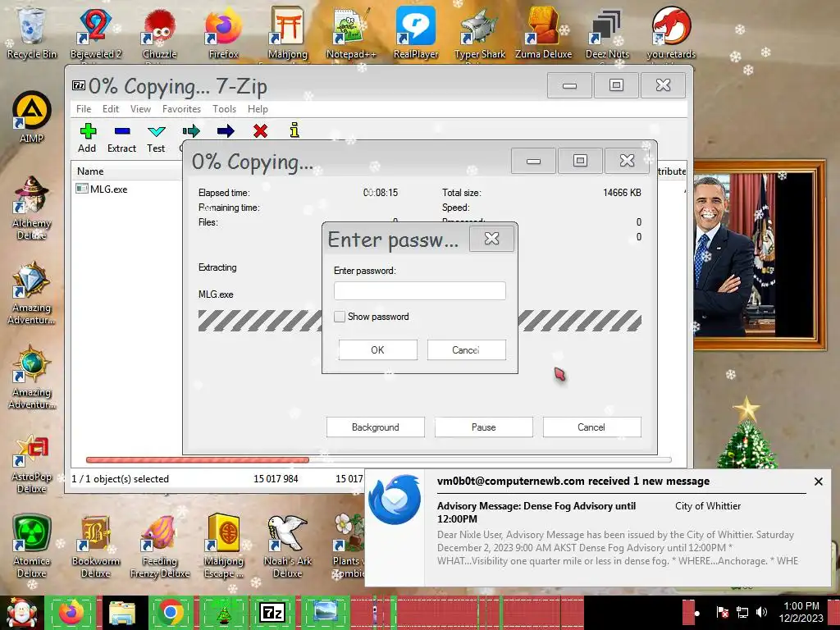This screenshot has height=630, width=840.
Task: Click the Pause button in copying dialog
Action: tap(484, 427)
